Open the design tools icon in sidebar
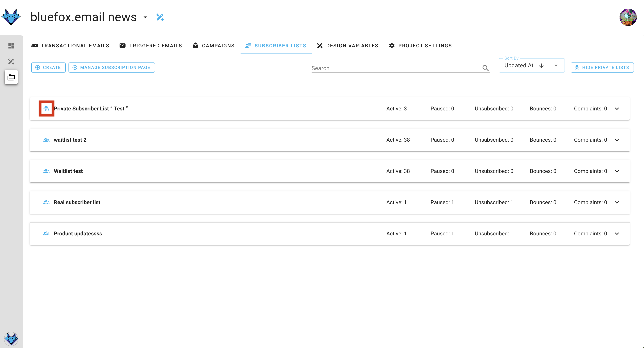This screenshot has width=644, height=348. (x=11, y=61)
